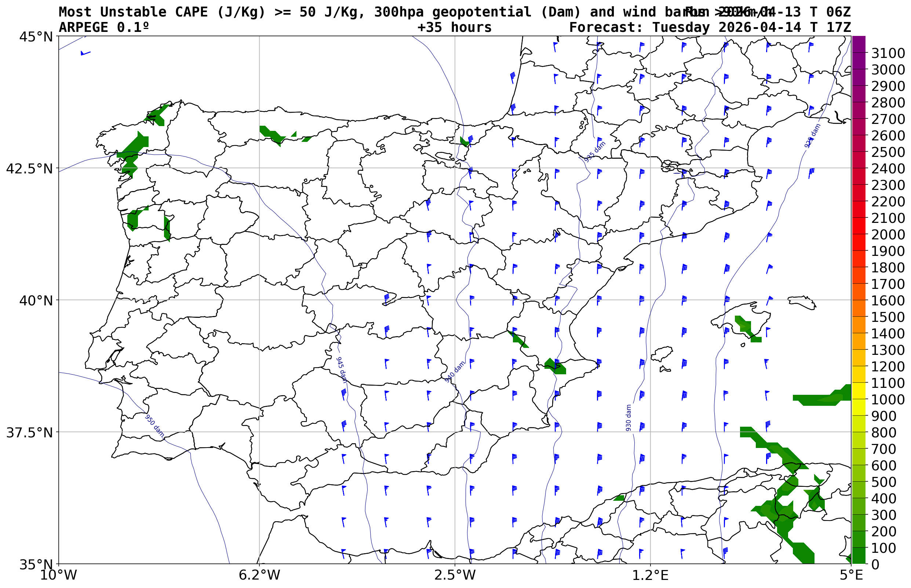
Task: Click the 935 dam contour label
Action: coord(595,151)
